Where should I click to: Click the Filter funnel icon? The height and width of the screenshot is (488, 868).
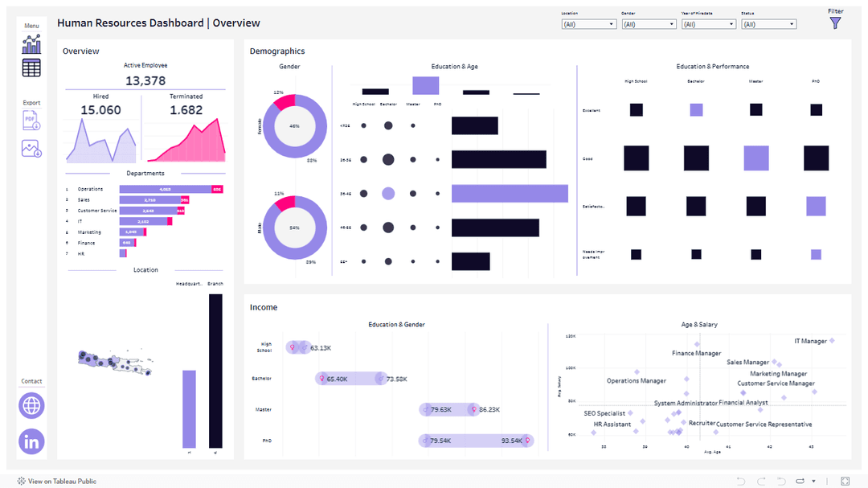(x=836, y=23)
